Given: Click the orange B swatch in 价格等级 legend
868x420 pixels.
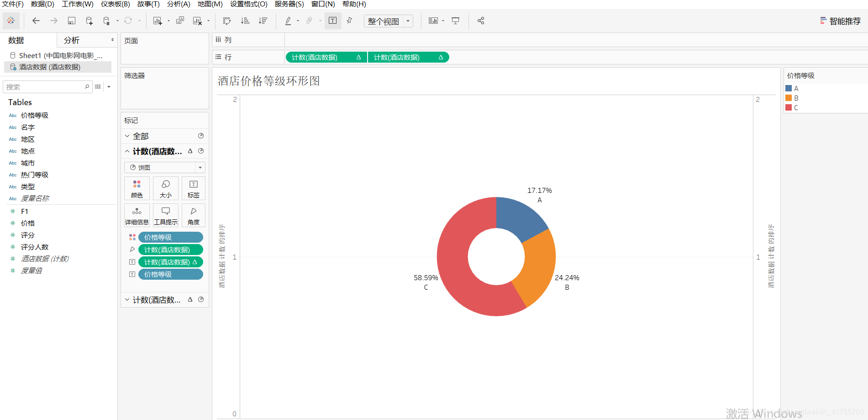Looking at the screenshot, I should (x=789, y=98).
